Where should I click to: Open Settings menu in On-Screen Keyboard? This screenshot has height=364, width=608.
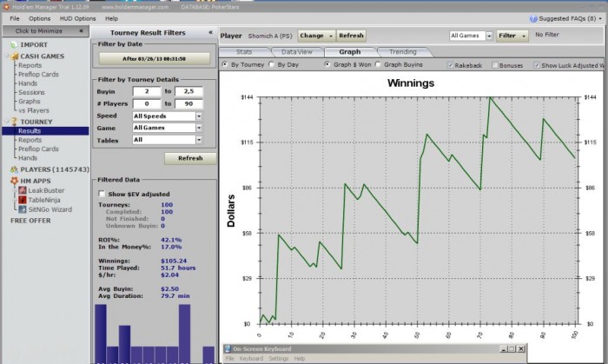click(279, 359)
